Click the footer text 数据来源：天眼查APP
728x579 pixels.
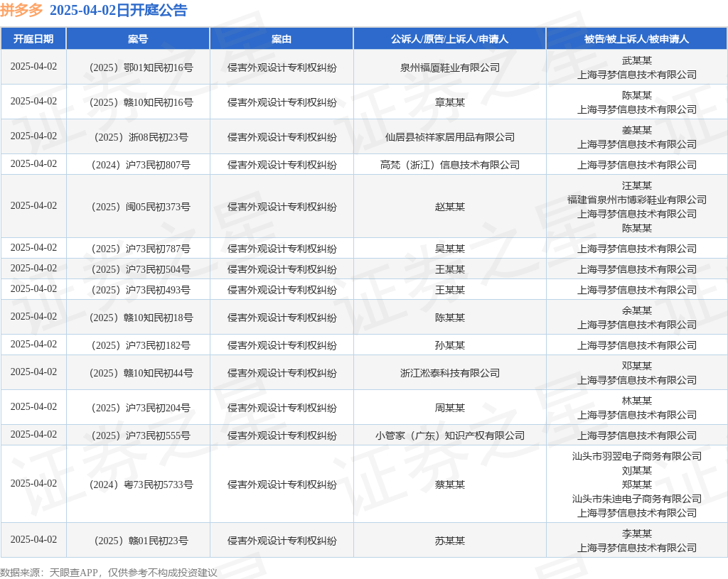pyautogui.click(x=49, y=573)
